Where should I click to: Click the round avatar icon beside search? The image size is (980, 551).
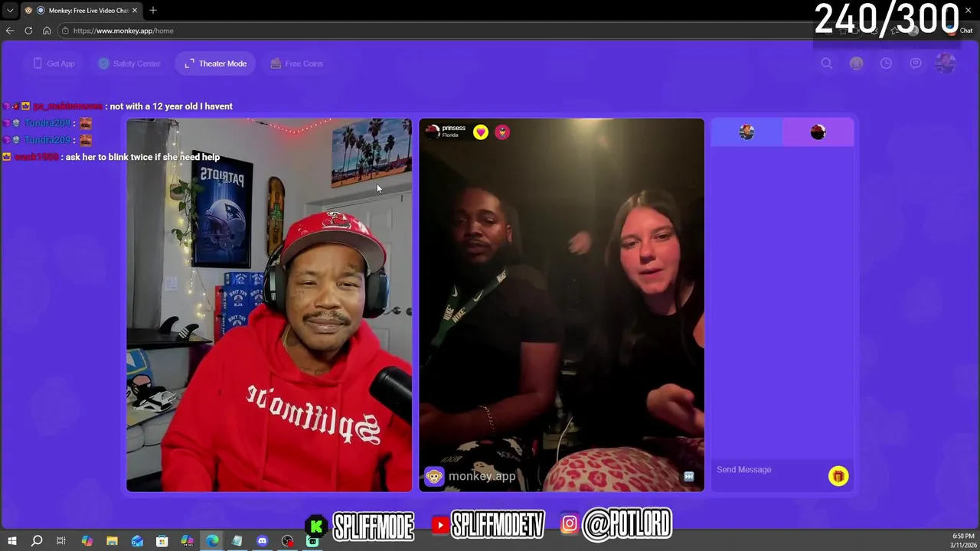(x=856, y=64)
